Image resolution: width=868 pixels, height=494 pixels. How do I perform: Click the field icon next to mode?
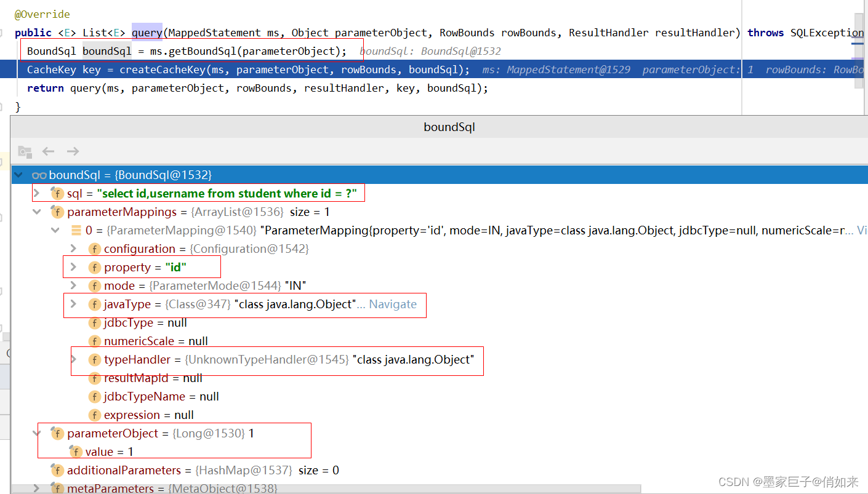click(94, 286)
